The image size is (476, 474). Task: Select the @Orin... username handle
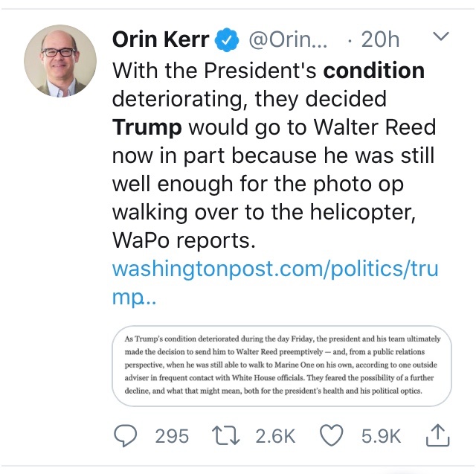click(283, 39)
